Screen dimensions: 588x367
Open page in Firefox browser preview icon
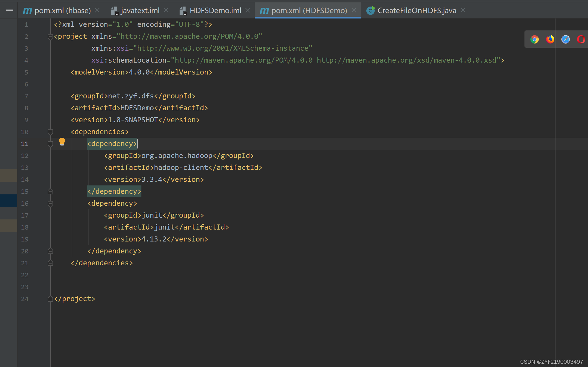point(550,39)
